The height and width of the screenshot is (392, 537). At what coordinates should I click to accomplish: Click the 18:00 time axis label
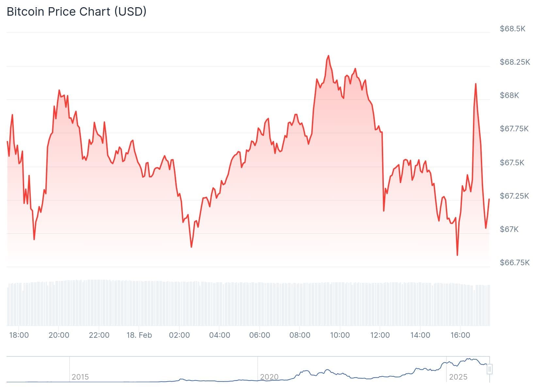19,335
